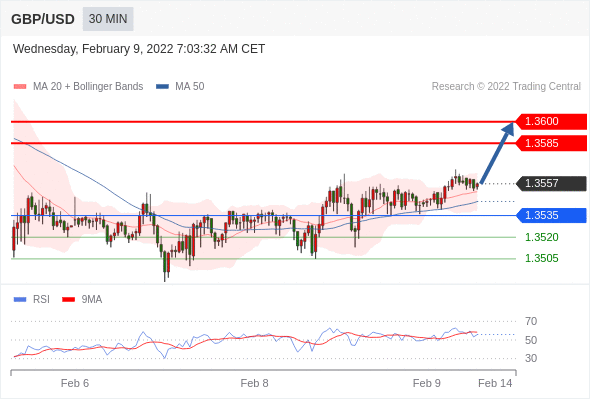Click the Feb 9 date axis label
590x400 pixels.
426,383
